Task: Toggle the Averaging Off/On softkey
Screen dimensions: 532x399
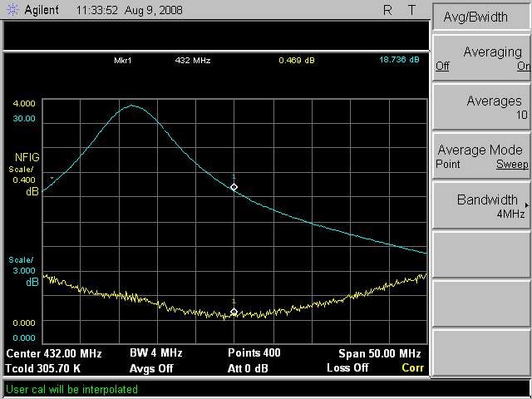Action: click(x=482, y=59)
